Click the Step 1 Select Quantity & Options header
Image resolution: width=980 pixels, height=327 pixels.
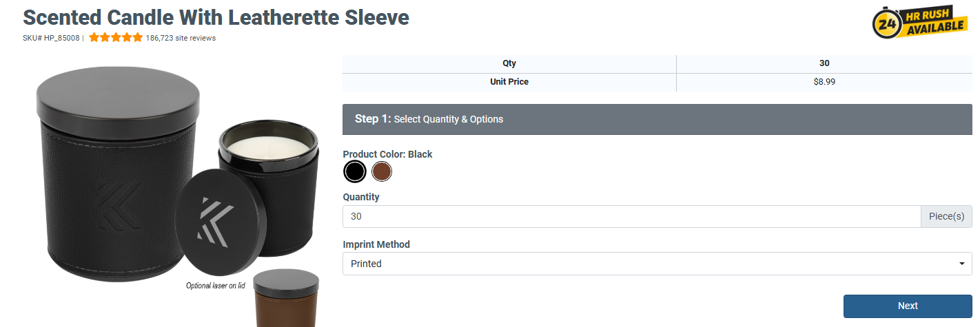[657, 119]
